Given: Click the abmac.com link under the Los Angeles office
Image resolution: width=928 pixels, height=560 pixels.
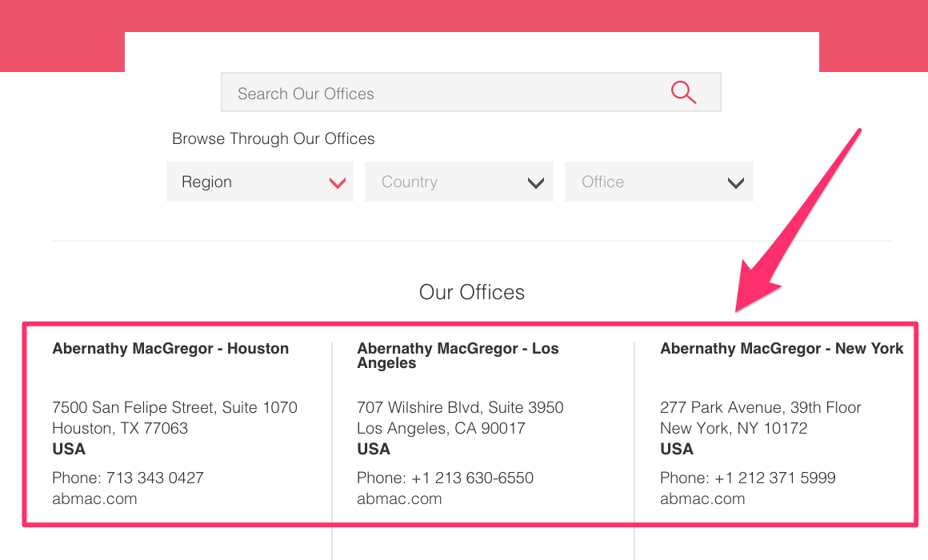Looking at the screenshot, I should [399, 499].
